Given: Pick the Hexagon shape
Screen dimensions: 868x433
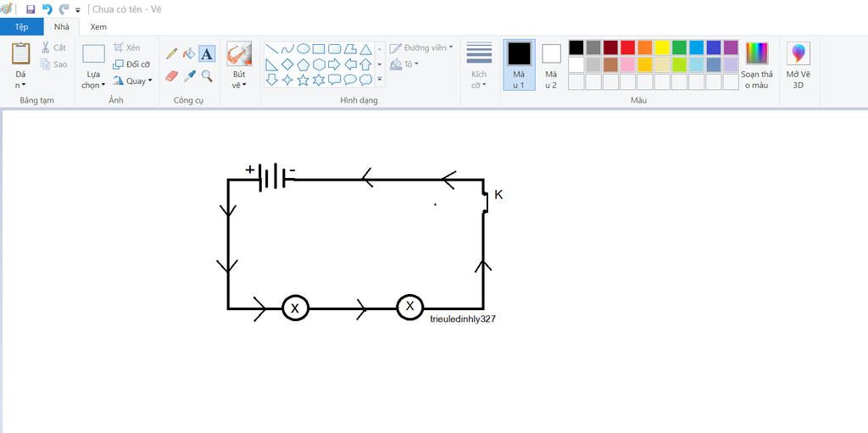Looking at the screenshot, I should coord(319,64).
